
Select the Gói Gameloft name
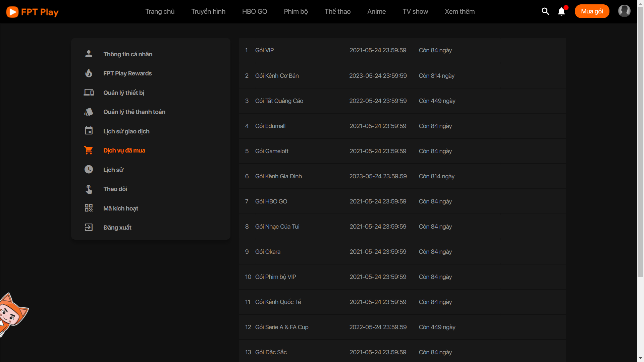click(x=272, y=151)
